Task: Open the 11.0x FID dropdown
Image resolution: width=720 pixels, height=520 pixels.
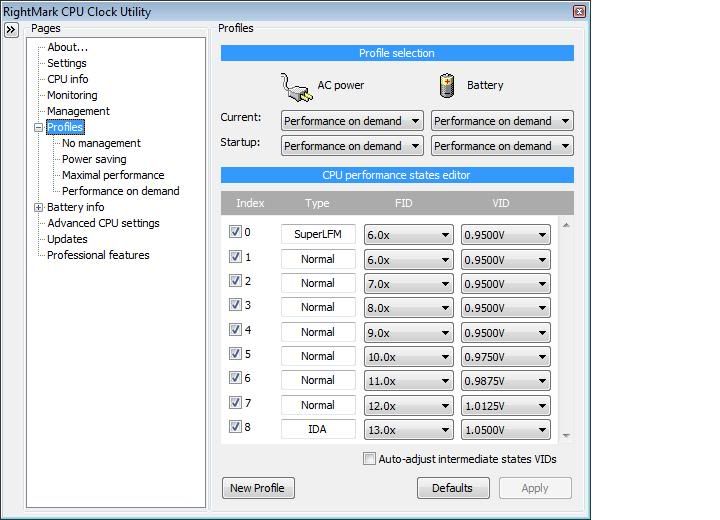Action: [x=408, y=381]
